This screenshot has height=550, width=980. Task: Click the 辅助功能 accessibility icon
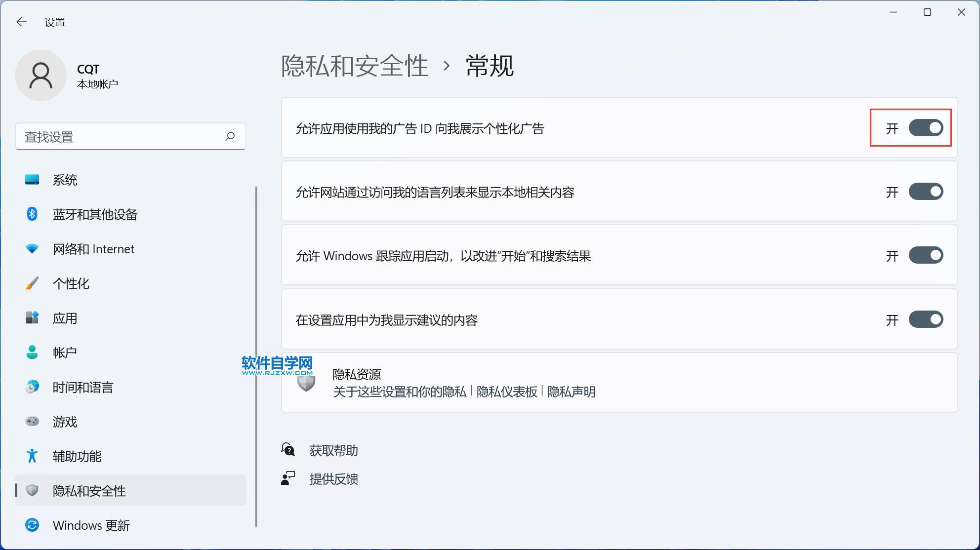[x=32, y=456]
